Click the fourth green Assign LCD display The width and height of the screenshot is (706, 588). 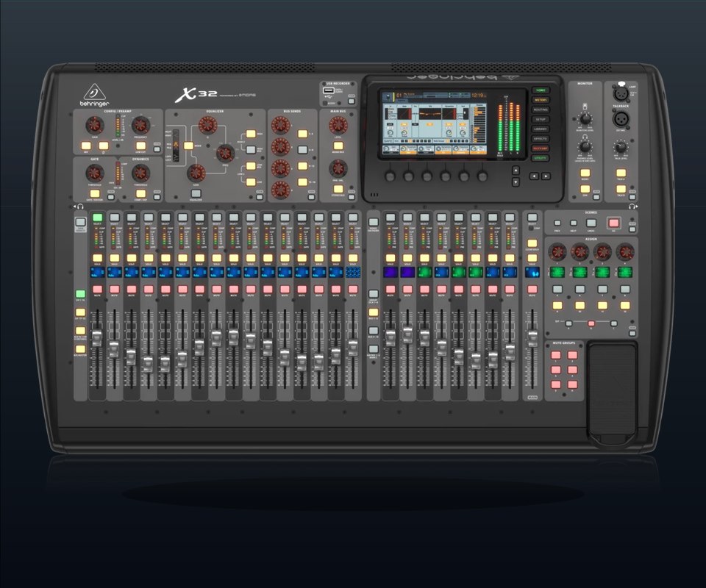pos(625,272)
